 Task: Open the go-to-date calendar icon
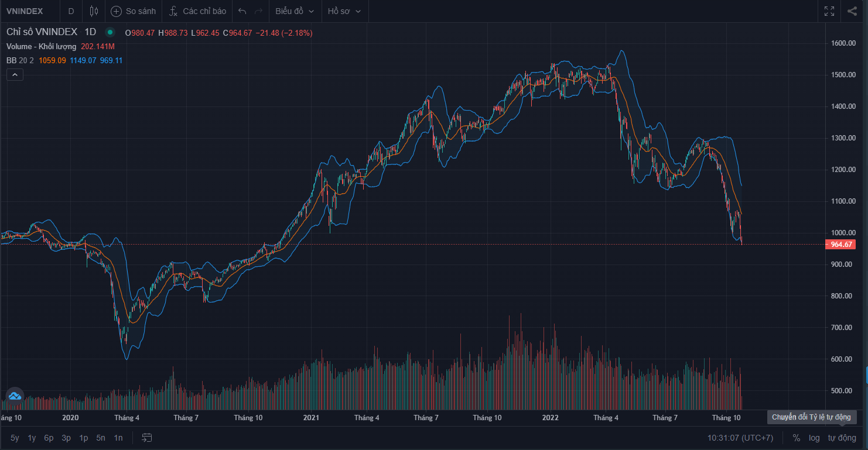pyautogui.click(x=146, y=438)
